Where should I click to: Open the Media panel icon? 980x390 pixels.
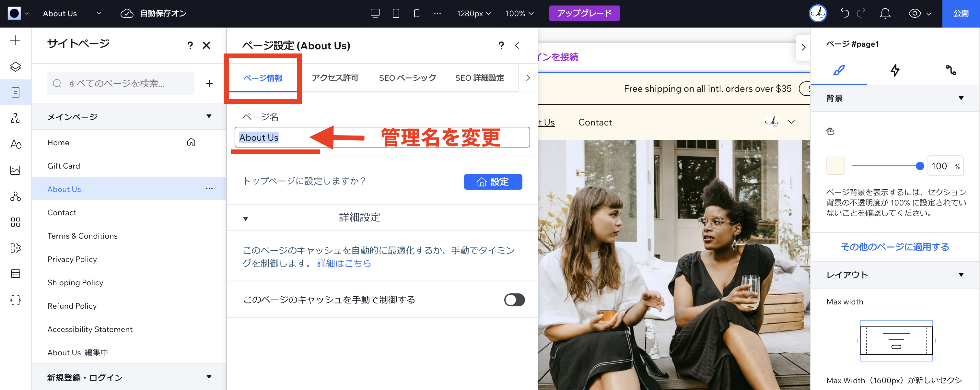[15, 171]
